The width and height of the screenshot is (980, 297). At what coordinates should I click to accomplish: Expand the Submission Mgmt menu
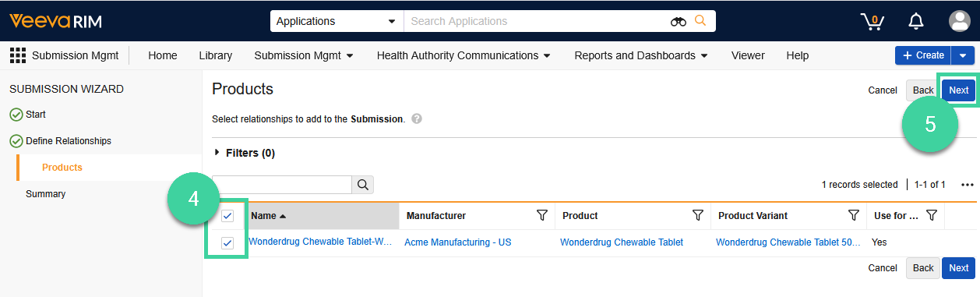[x=304, y=55]
